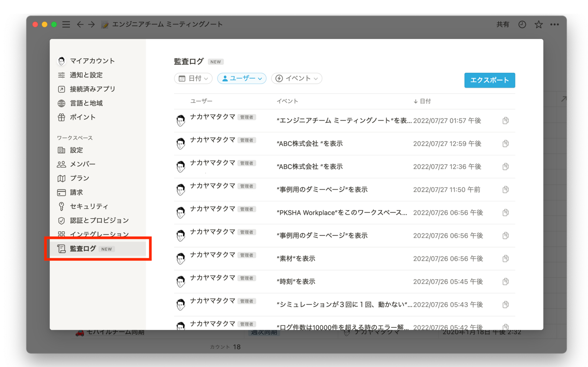Open the page history clock icon
Screen dimensions: 588x367
pos(522,24)
